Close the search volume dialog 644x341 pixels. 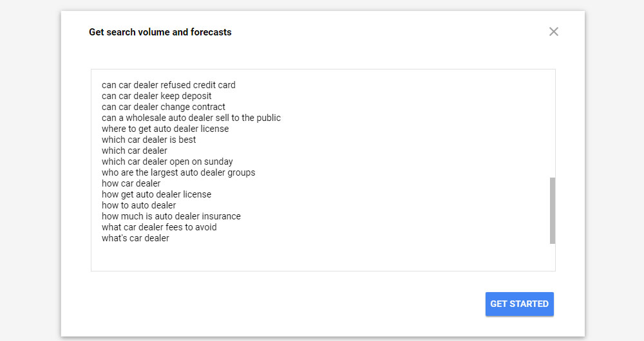(x=553, y=32)
